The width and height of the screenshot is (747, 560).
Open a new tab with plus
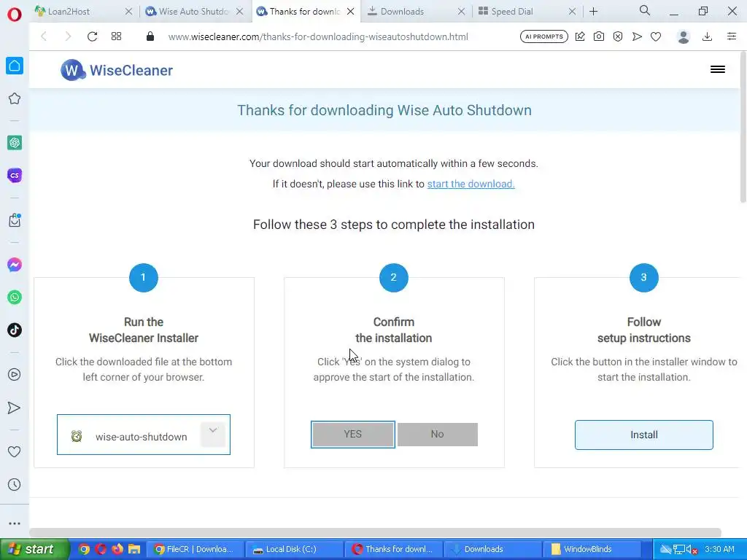(594, 12)
